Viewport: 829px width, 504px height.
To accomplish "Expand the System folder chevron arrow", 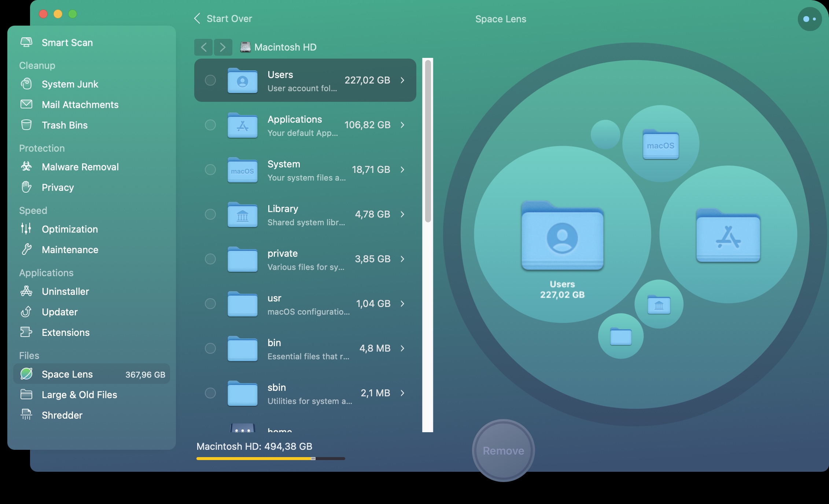I will [402, 170].
